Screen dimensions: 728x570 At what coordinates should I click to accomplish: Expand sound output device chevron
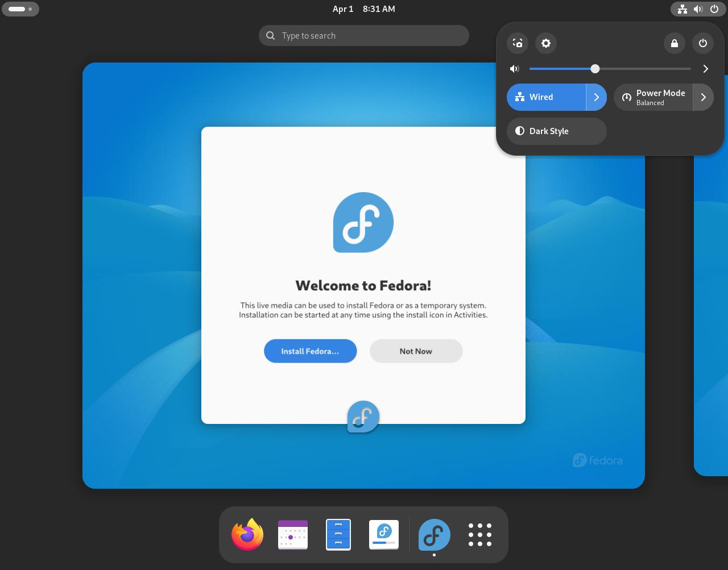[706, 69]
